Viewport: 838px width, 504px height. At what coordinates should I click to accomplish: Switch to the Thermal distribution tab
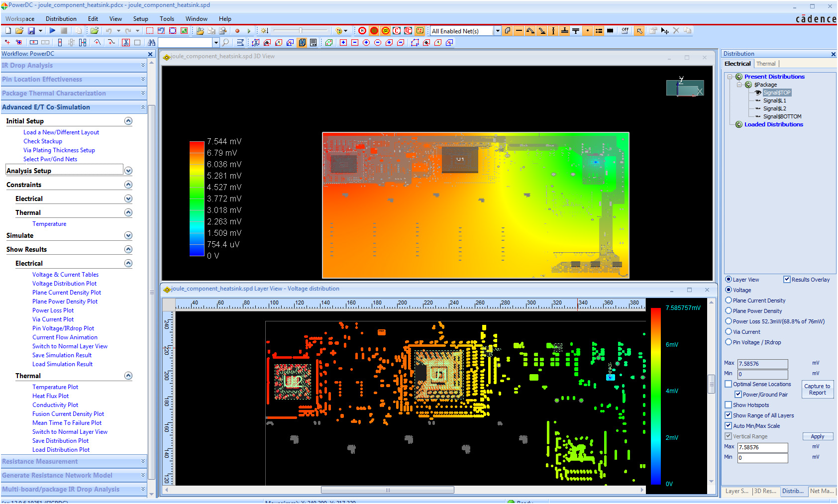pos(766,64)
